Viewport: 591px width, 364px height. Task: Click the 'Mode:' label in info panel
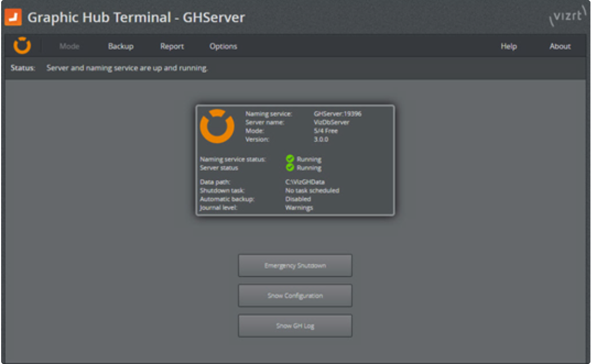click(255, 131)
